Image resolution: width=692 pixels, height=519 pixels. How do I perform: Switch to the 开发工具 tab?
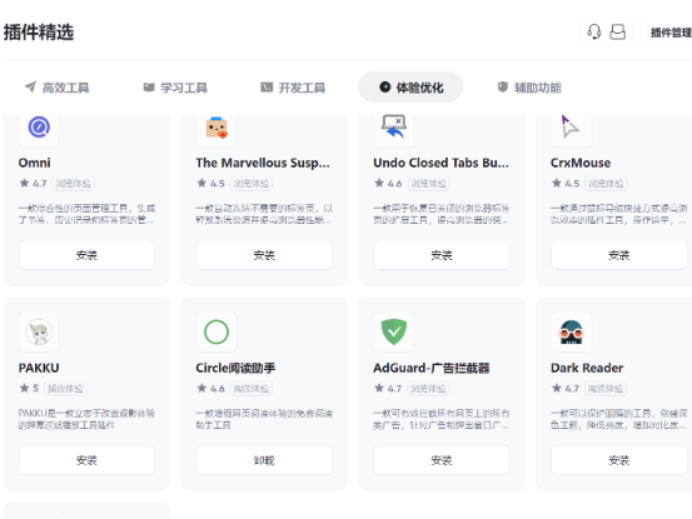pyautogui.click(x=293, y=87)
